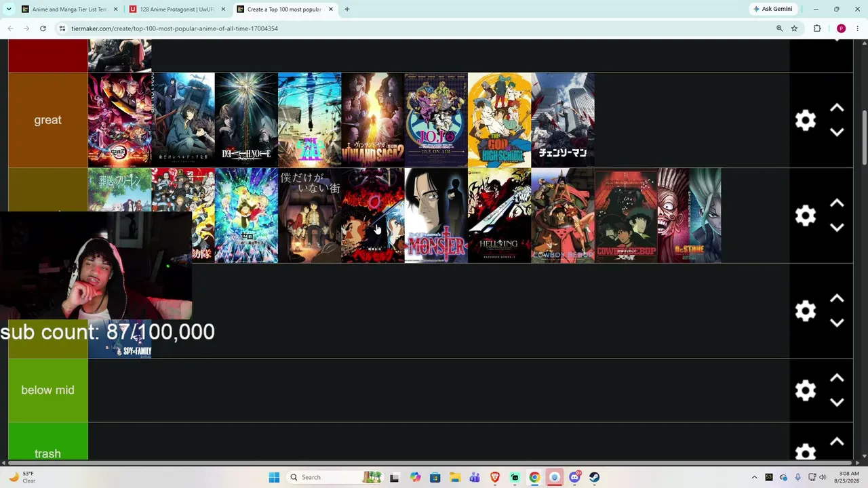Open settings gear for the 'trash' tier
Viewport: 868px width, 488px height.
click(x=805, y=452)
